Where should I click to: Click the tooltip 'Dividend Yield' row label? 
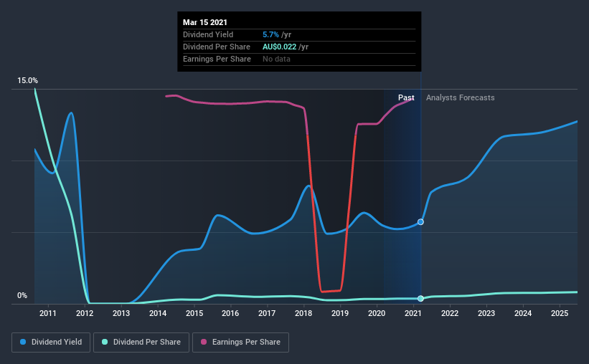pyautogui.click(x=208, y=34)
